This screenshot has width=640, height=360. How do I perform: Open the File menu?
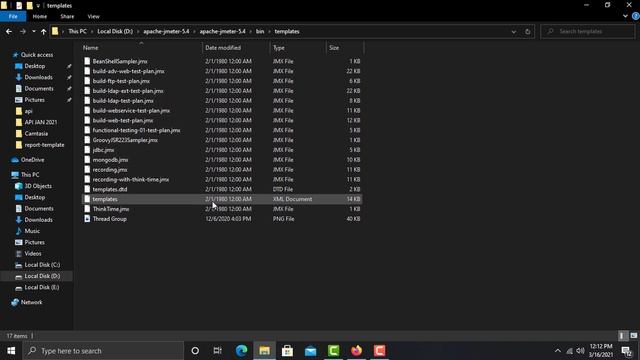(x=13, y=16)
